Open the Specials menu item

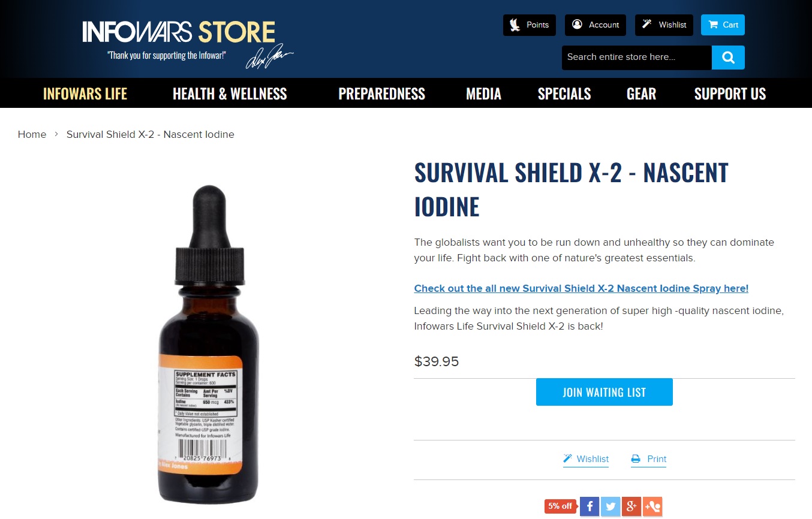click(564, 93)
